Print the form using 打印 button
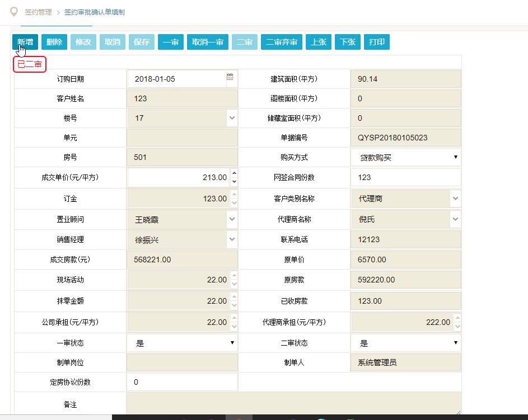528x420 pixels. click(377, 42)
